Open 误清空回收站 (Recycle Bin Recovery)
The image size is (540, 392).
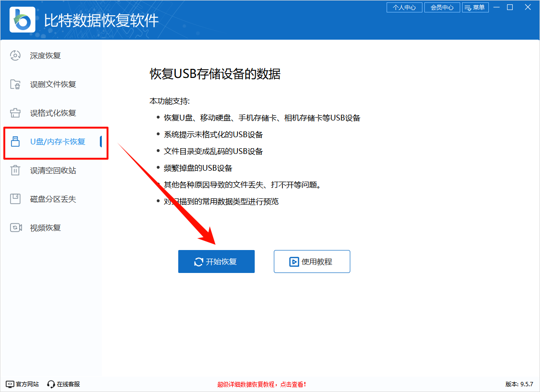pyautogui.click(x=16, y=170)
